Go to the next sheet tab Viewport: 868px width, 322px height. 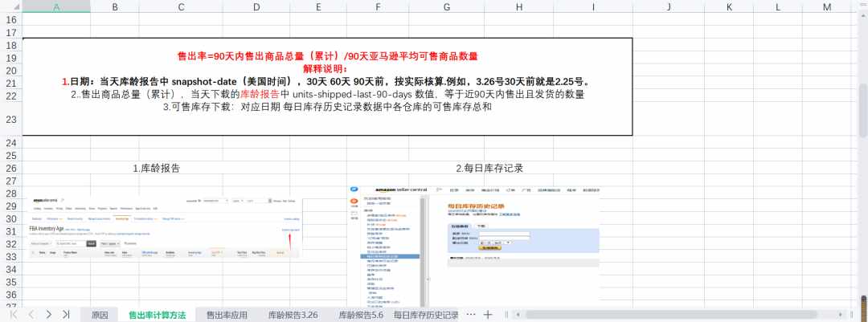[x=49, y=314]
